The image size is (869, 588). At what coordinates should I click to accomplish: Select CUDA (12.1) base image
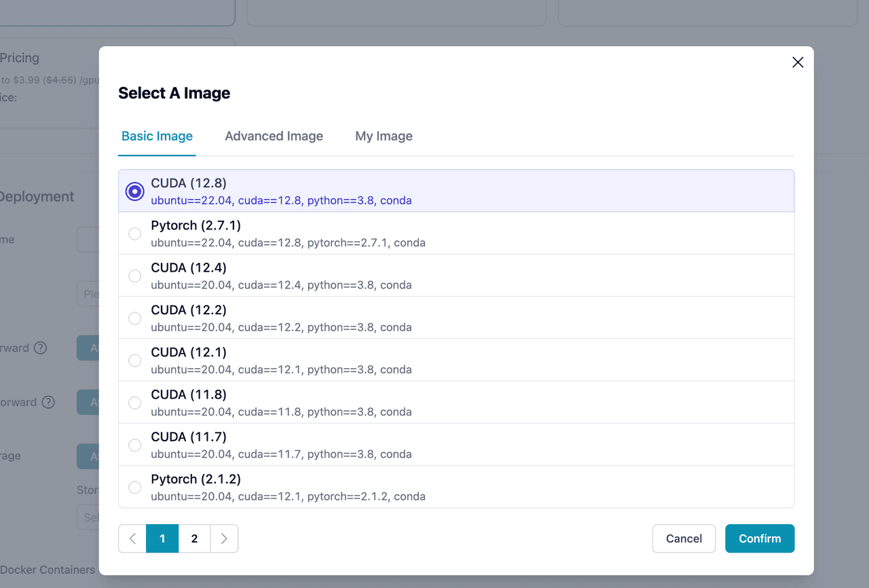pos(135,361)
